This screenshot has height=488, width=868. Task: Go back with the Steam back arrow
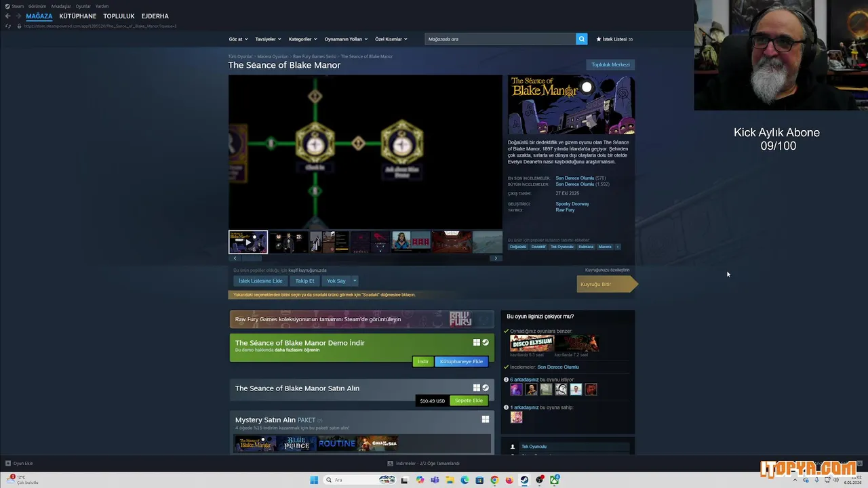7,16
